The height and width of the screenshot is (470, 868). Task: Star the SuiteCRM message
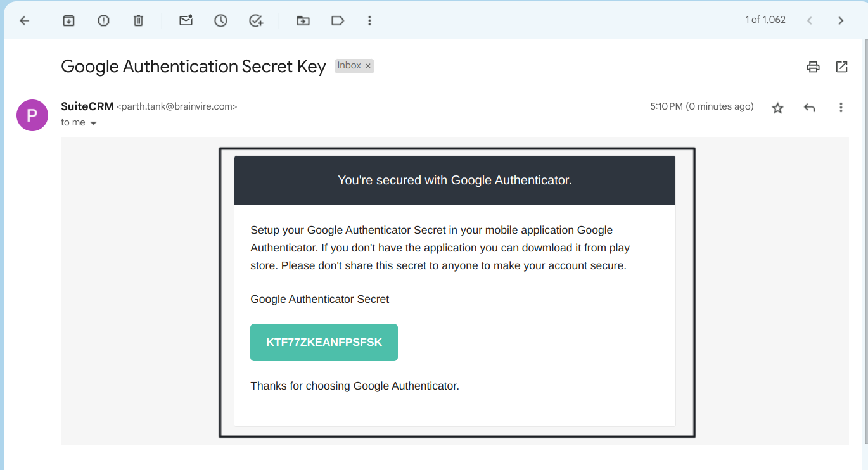[777, 108]
